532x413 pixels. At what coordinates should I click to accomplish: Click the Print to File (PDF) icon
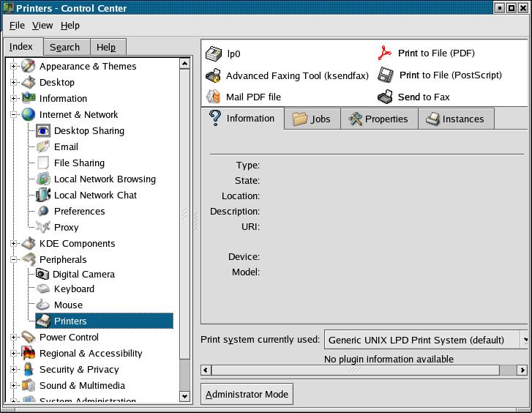(x=385, y=53)
